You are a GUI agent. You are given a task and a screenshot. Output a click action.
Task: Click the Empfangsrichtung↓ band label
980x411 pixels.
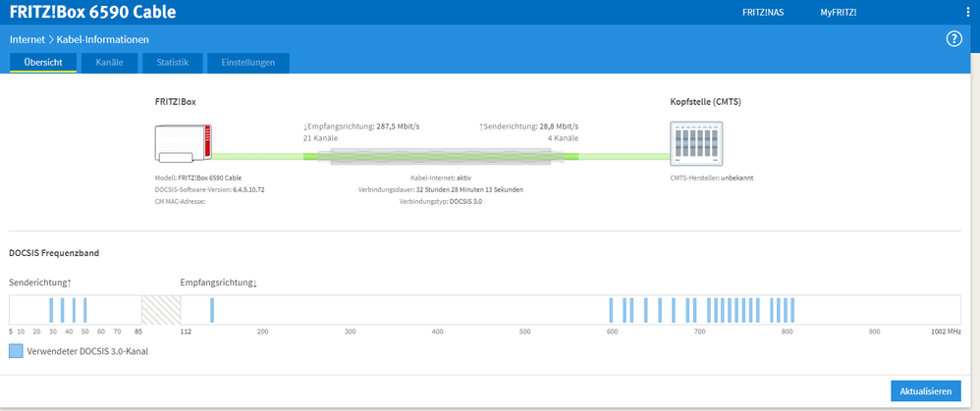[219, 283]
